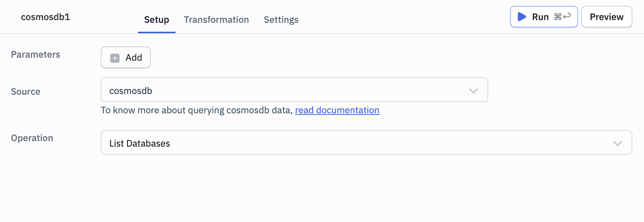The width and height of the screenshot is (644, 222).
Task: Click the cosmosdb querying help text
Action: (196, 110)
